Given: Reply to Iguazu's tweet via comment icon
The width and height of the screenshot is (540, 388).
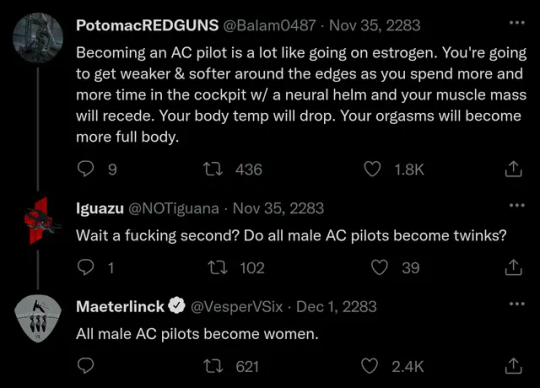Looking at the screenshot, I should [85, 268].
